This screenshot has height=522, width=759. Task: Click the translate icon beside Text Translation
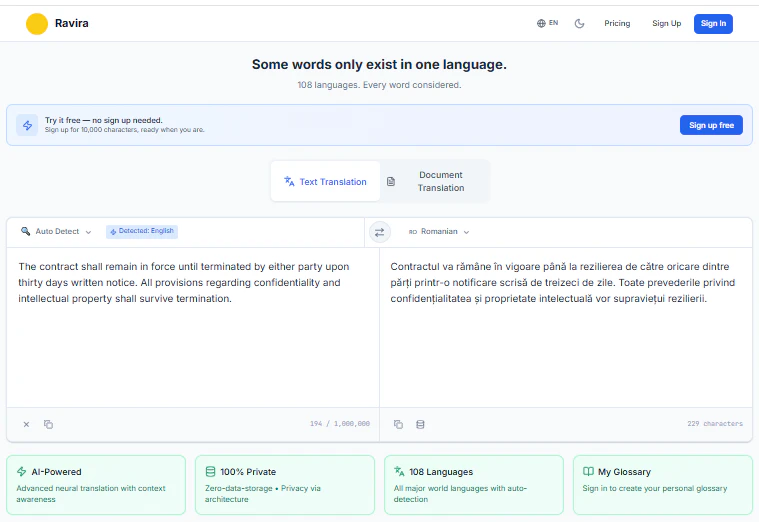pos(289,181)
